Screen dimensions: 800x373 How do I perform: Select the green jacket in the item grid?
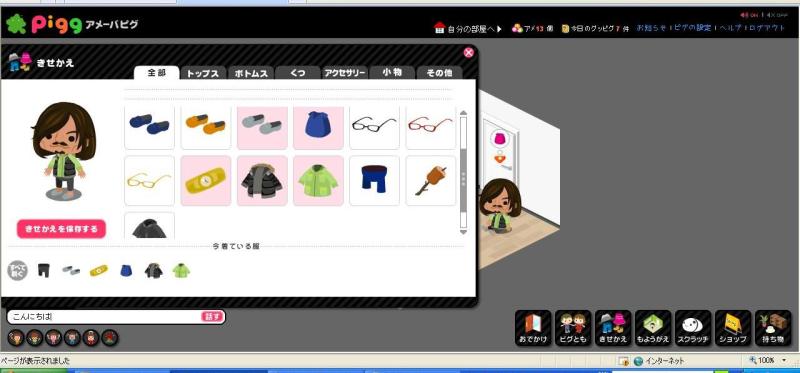pyautogui.click(x=318, y=181)
